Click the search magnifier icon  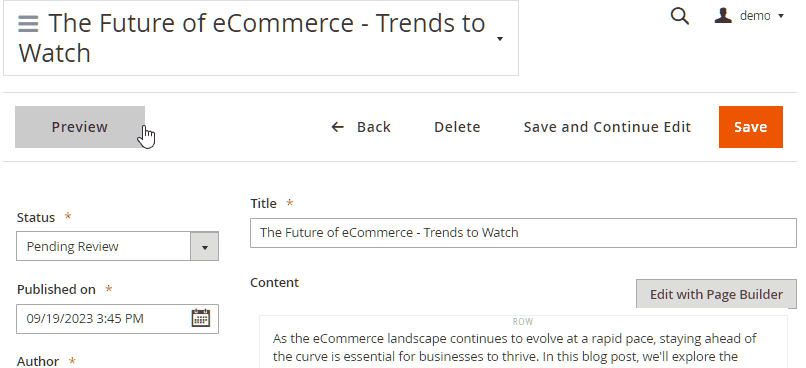680,16
